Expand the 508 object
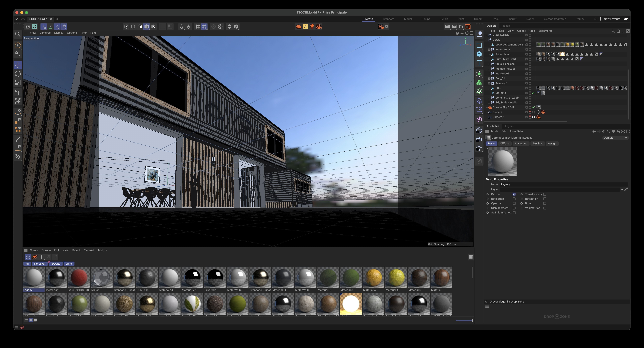 pos(489,88)
